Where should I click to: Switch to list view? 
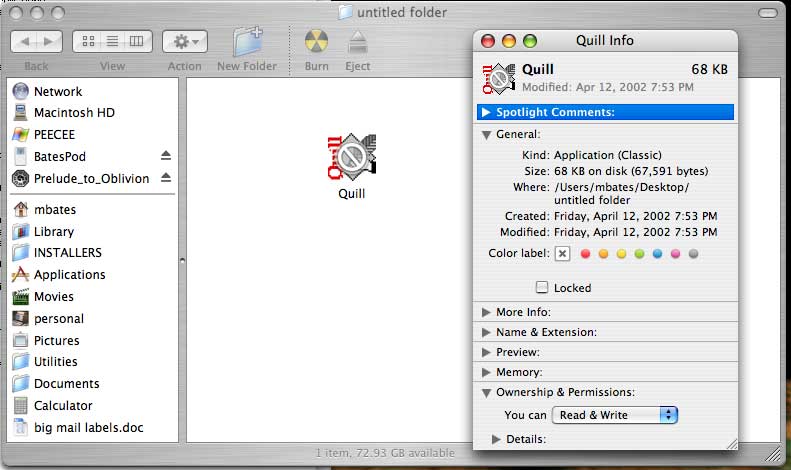pyautogui.click(x=112, y=41)
